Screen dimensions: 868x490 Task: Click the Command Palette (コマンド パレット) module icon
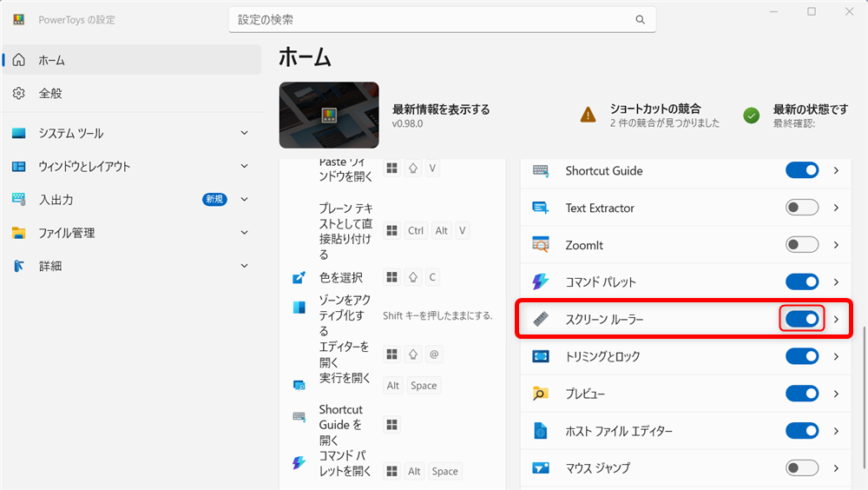pyautogui.click(x=540, y=281)
